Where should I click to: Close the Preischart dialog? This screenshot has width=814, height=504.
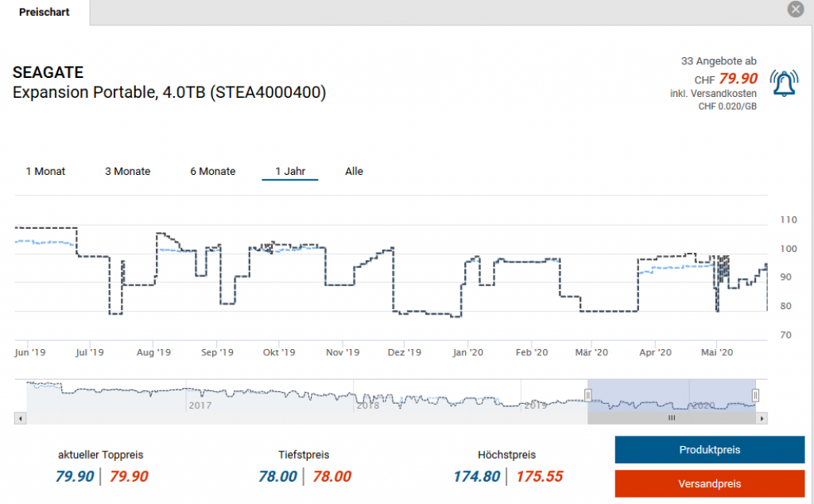coord(796,10)
